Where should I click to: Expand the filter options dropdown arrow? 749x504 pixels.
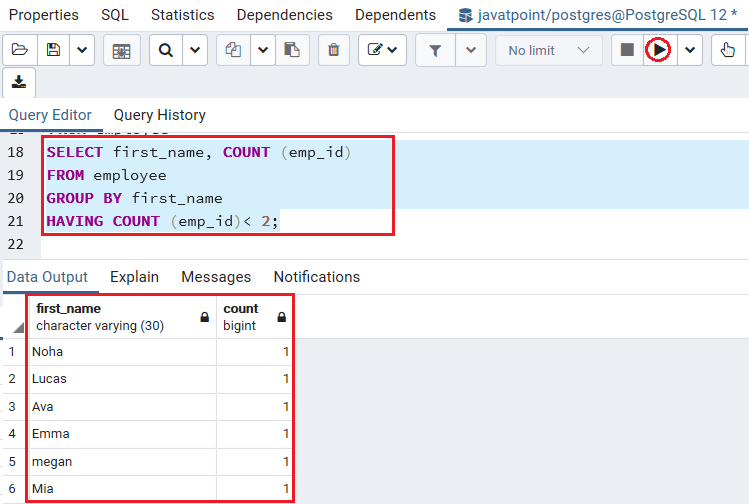point(471,50)
